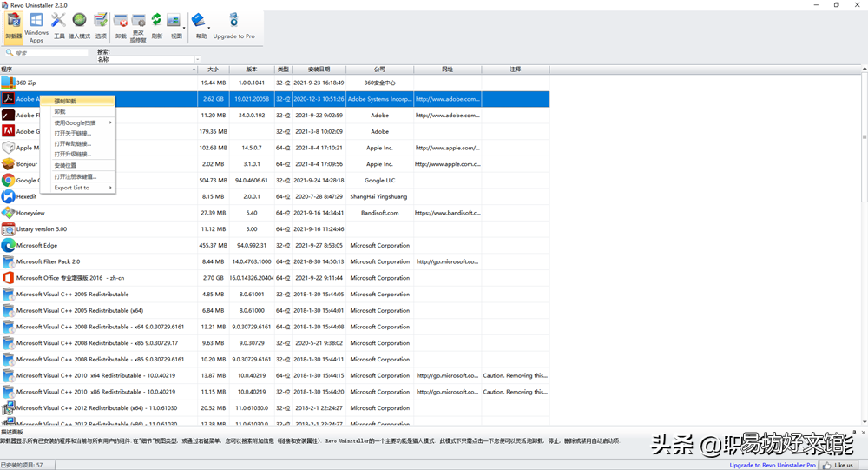Click the Listary version 5.00 icon
The height and width of the screenshot is (470, 868).
point(8,228)
